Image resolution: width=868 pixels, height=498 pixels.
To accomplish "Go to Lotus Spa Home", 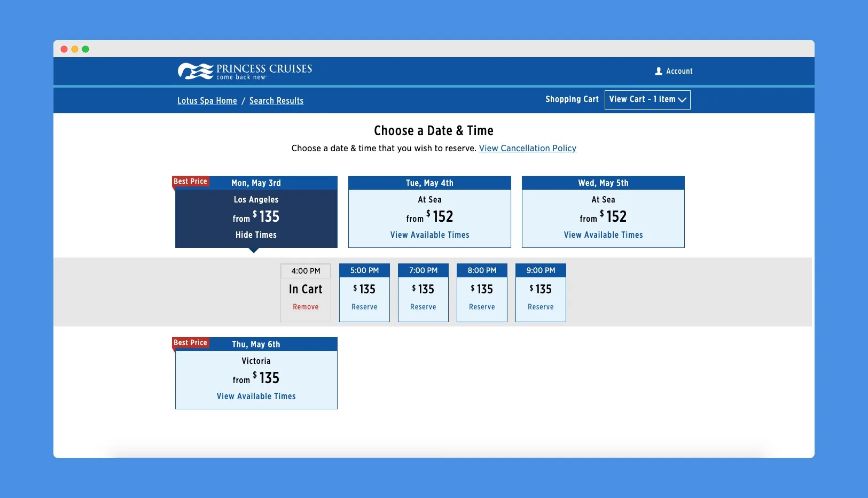I will (x=207, y=100).
